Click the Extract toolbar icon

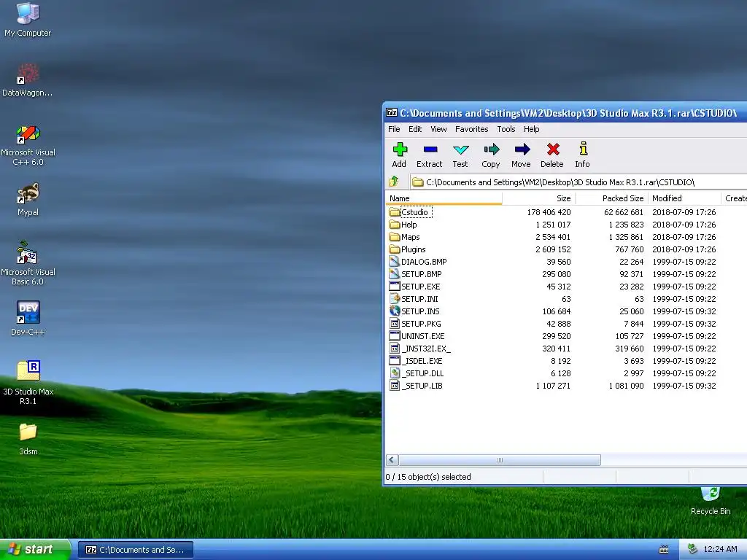coord(429,155)
